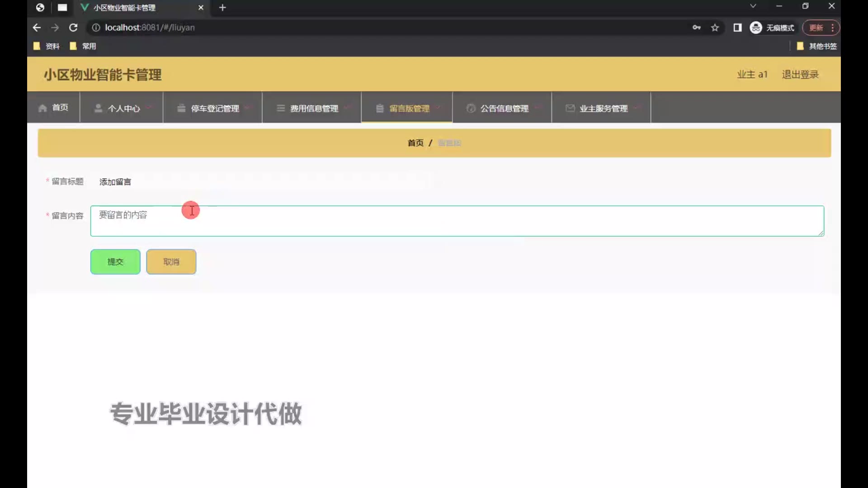This screenshot has height=488, width=868.
Task: Open incognito mode indicator 无痕模式
Action: pos(772,28)
